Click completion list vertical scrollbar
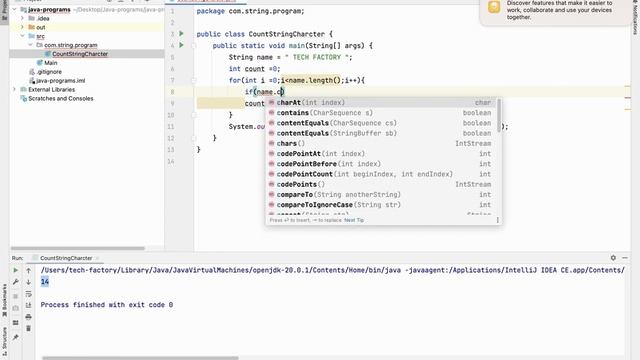The height and width of the screenshot is (360, 640). [499, 116]
